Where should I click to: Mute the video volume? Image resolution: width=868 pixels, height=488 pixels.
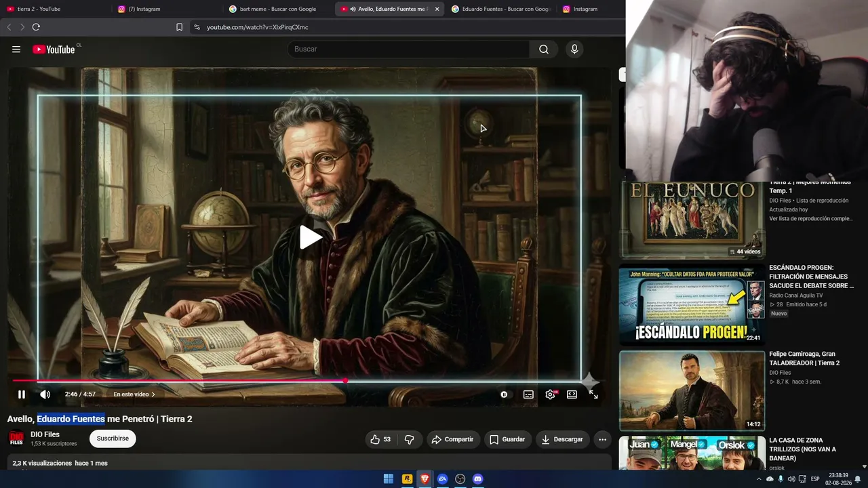(x=45, y=394)
